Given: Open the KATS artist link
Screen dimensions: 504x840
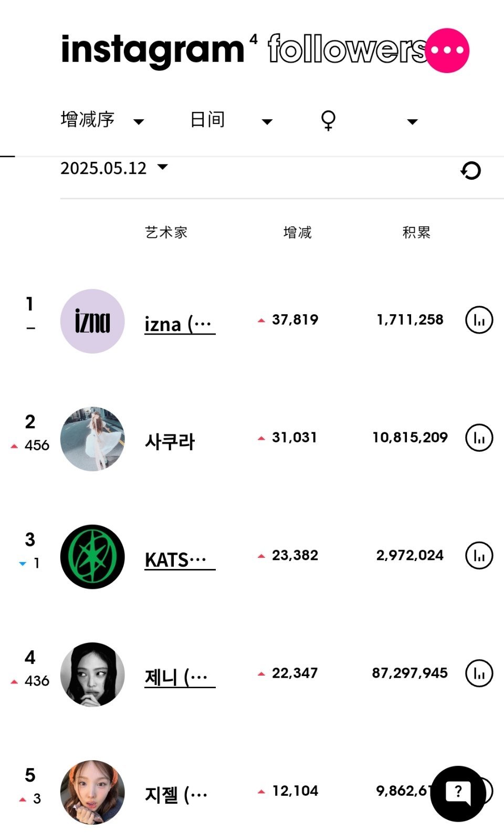Looking at the screenshot, I should 180,559.
